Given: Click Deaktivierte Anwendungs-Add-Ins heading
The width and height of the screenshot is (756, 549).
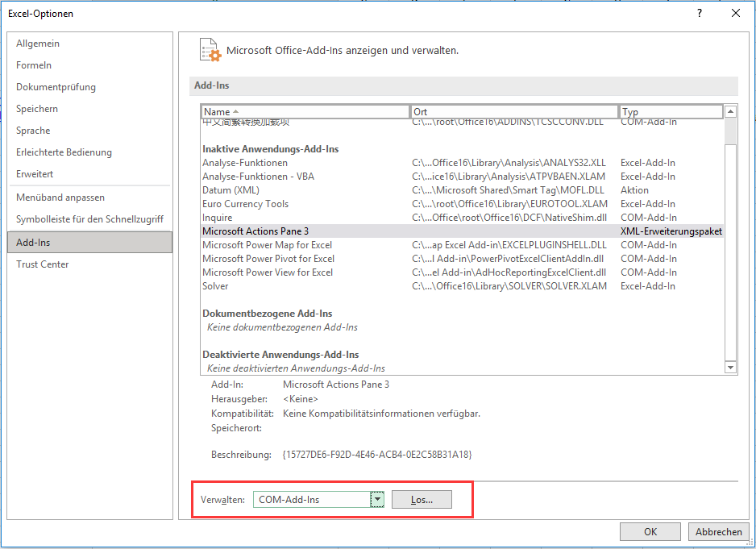Looking at the screenshot, I should coord(280,355).
